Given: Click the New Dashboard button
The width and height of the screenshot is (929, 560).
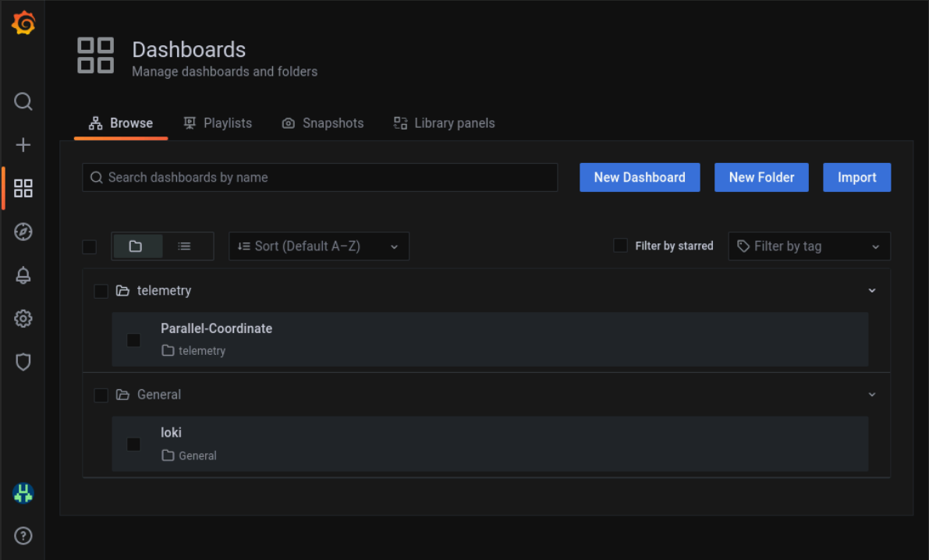Looking at the screenshot, I should pos(640,177).
